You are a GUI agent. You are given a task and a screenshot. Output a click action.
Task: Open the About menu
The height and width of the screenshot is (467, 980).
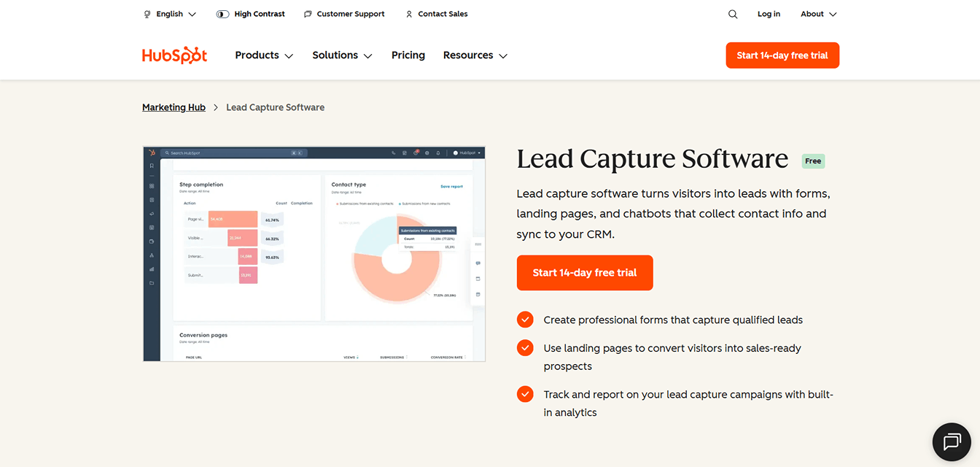(x=817, y=13)
